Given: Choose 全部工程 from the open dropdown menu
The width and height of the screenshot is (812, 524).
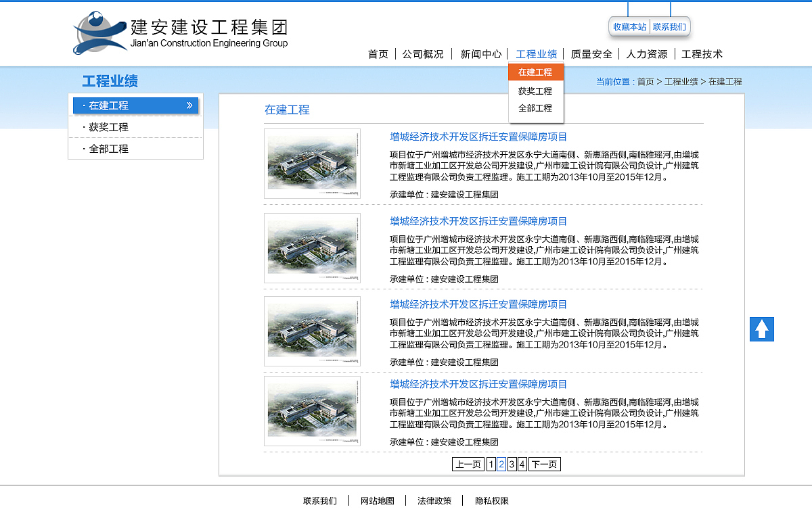Looking at the screenshot, I should (535, 108).
